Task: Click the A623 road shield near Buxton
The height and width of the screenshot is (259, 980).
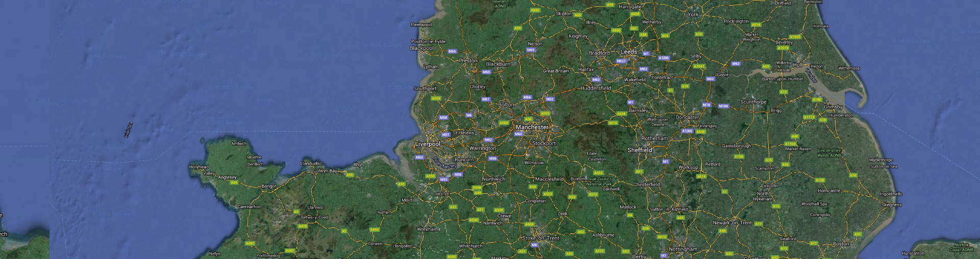Action: [x=598, y=173]
